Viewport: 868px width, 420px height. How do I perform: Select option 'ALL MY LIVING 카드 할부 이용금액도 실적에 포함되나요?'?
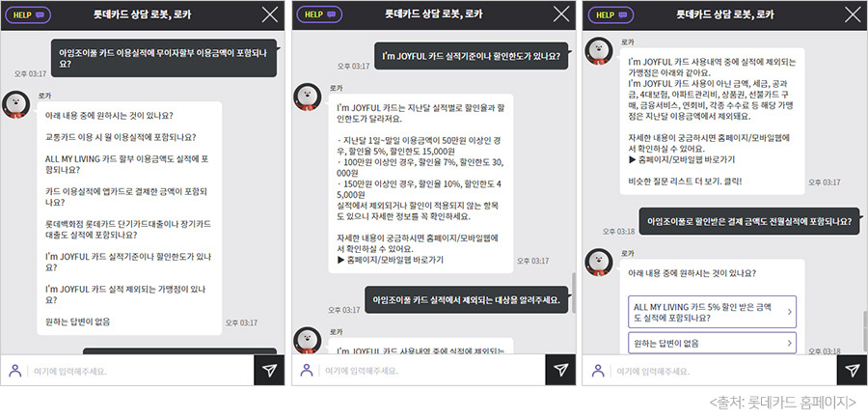click(126, 164)
